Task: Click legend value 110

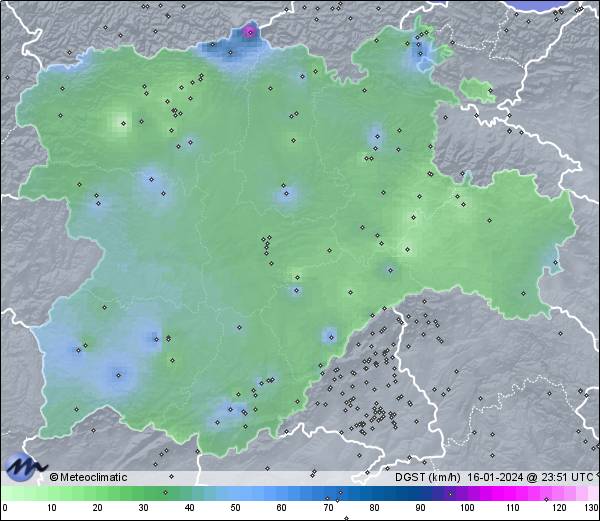Action: pyautogui.click(x=513, y=508)
